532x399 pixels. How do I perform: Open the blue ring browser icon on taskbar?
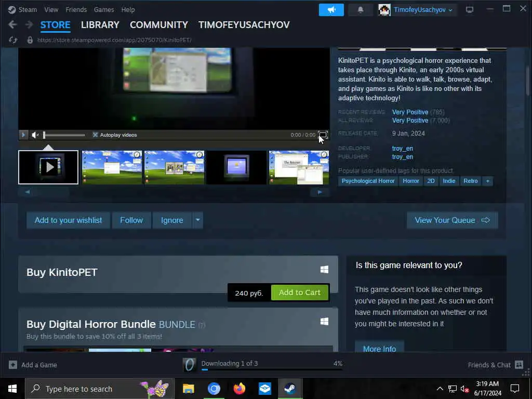click(214, 389)
